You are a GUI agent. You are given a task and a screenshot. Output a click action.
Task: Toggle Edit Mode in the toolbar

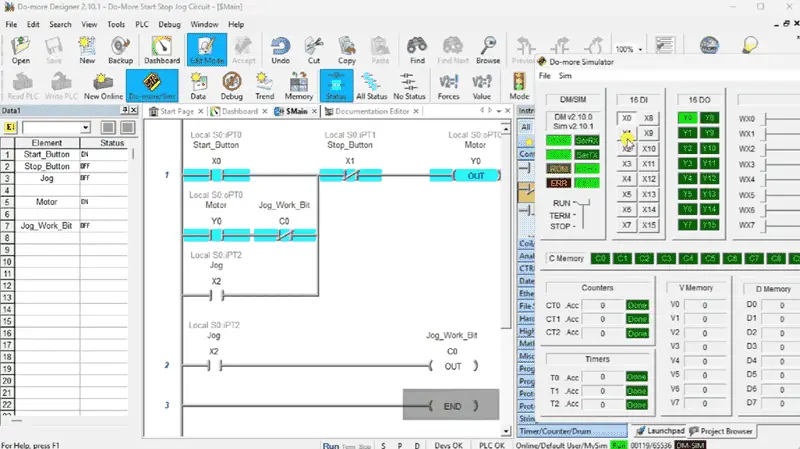tap(207, 50)
